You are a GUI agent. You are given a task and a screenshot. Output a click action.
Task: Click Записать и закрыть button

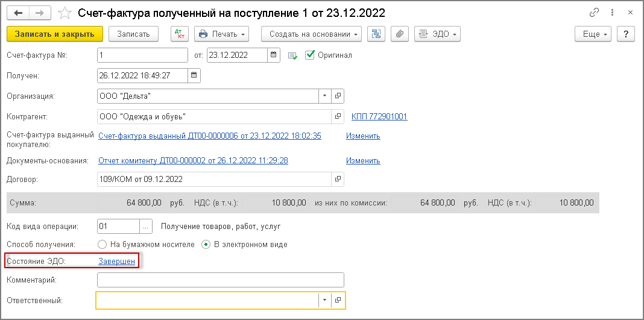tap(55, 34)
